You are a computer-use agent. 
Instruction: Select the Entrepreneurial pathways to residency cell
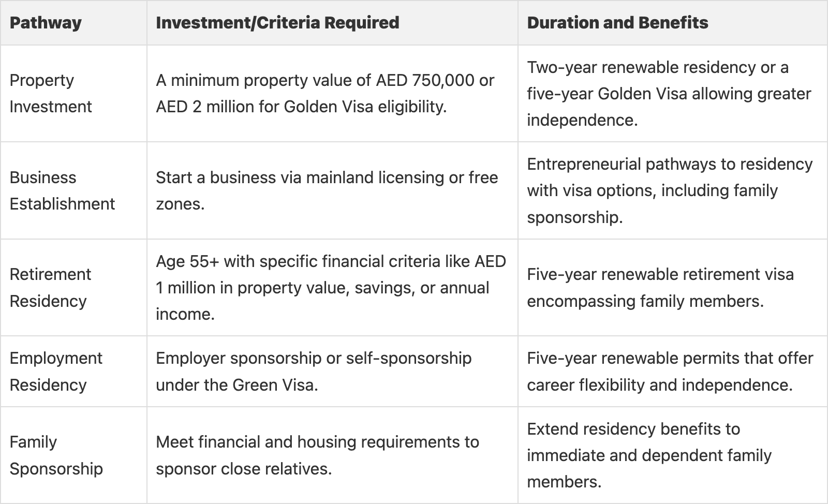point(670,190)
